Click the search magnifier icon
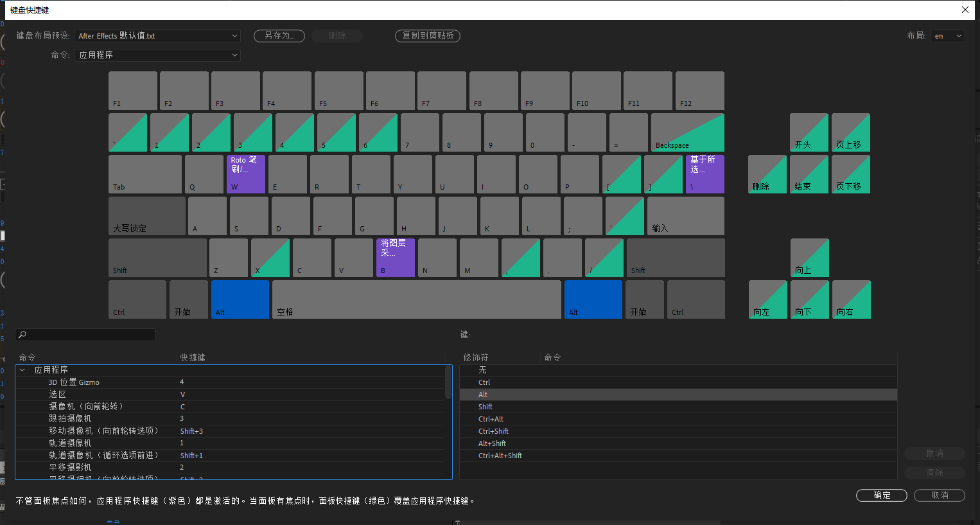The width and height of the screenshot is (980, 525). [22, 335]
